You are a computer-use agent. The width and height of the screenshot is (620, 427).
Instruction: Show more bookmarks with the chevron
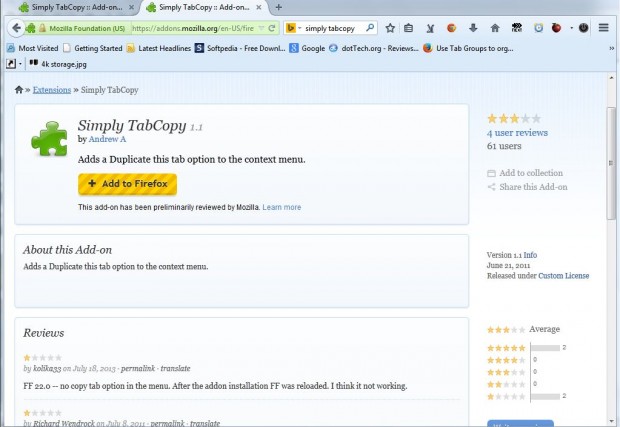pyautogui.click(x=611, y=48)
